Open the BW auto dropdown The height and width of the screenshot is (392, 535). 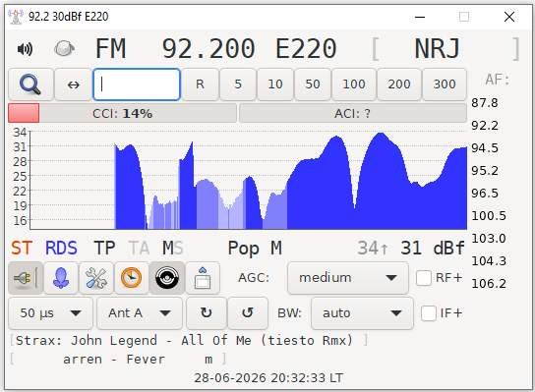(362, 313)
